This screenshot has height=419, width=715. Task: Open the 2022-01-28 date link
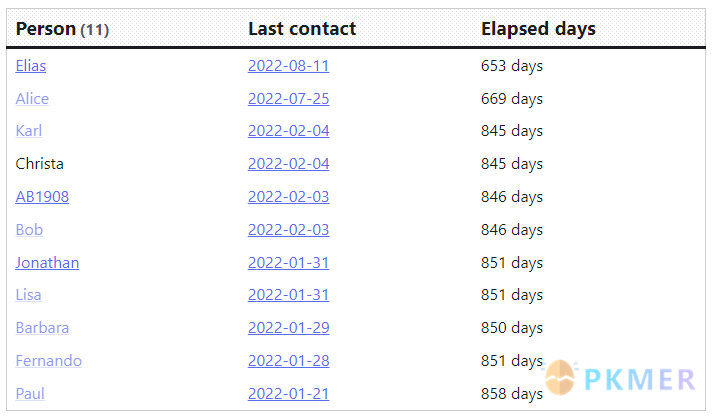(289, 361)
